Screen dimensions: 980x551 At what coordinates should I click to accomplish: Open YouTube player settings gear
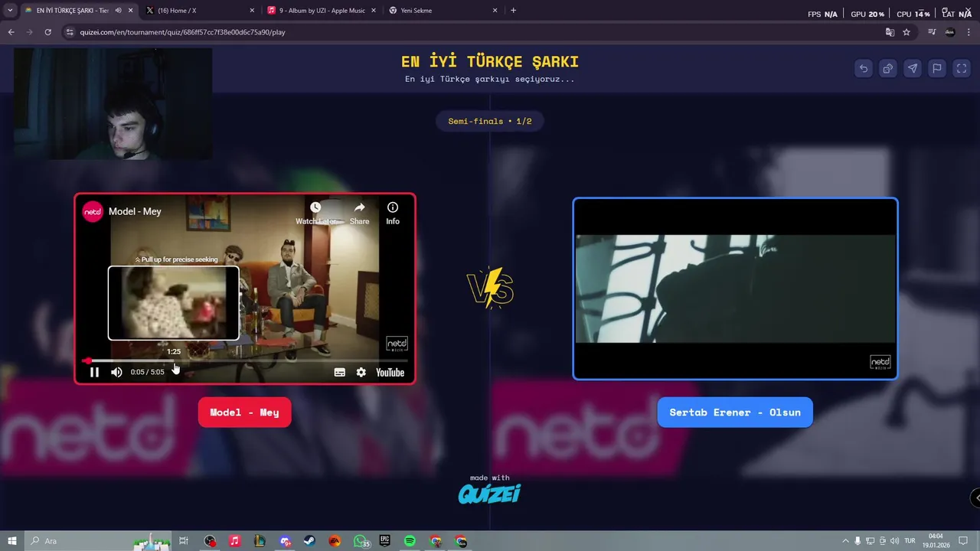(361, 372)
